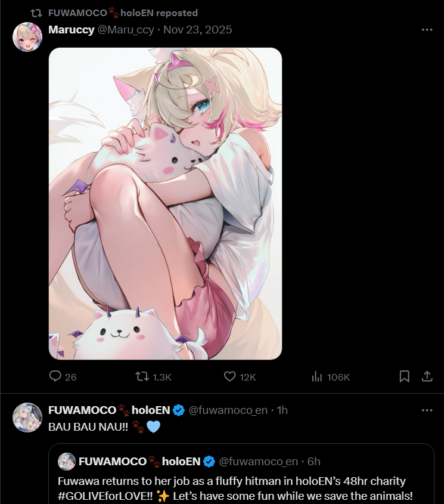Open reply icon showing 26 comments
Screen dimensions: 444x504
(55, 376)
